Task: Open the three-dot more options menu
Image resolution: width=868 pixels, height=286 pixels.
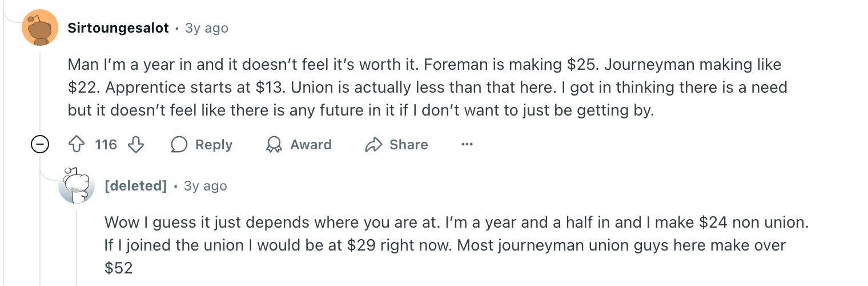Action: tap(467, 145)
